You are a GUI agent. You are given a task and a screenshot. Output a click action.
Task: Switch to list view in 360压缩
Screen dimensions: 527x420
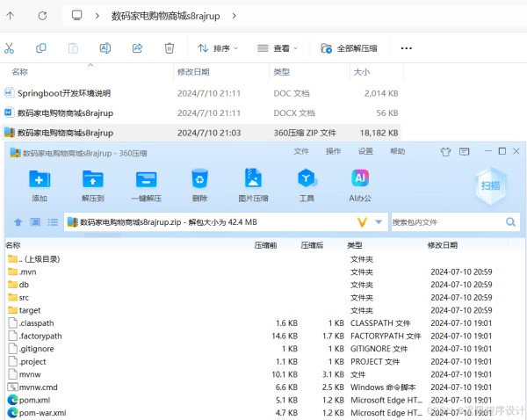pos(53,222)
